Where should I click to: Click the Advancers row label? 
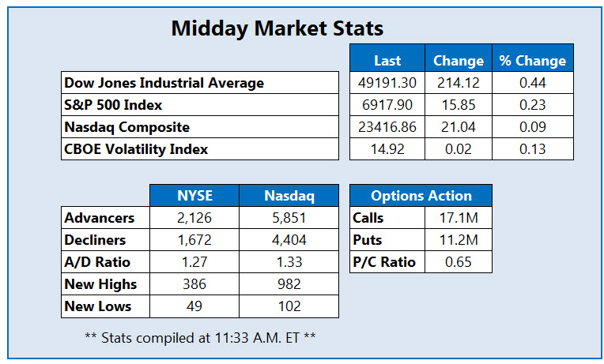[100, 218]
